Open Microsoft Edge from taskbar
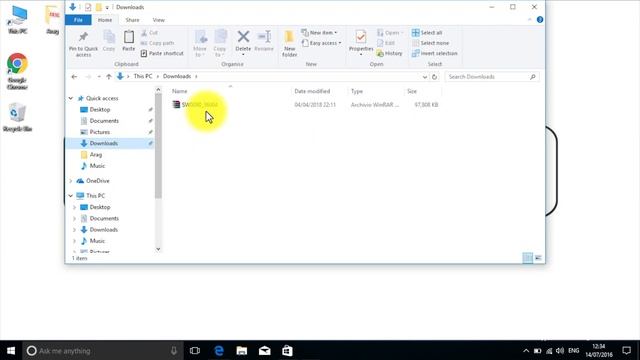Screen dimensions: 640x360 point(219,351)
